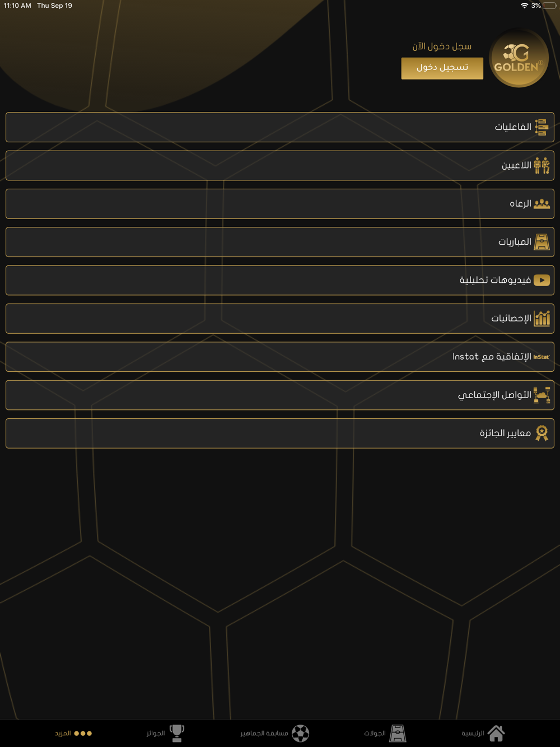Open the الإتفاقية مع Instat agreement row
560x747 pixels.
(x=280, y=357)
